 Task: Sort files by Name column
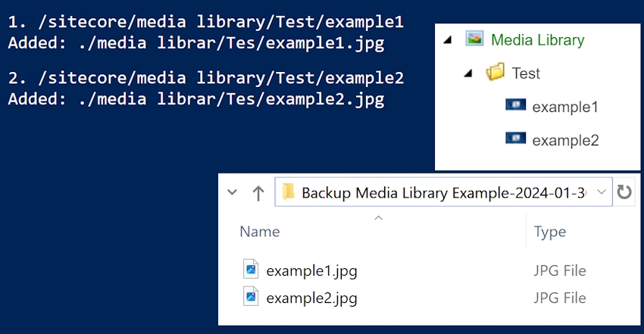point(260,232)
